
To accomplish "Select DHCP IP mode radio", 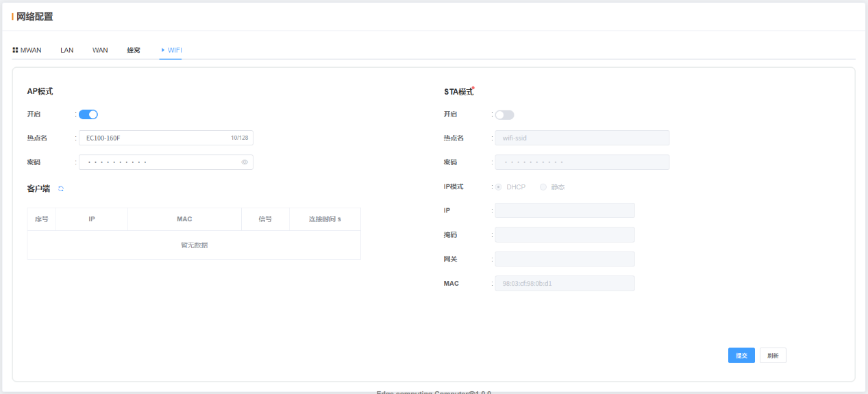I will point(499,187).
